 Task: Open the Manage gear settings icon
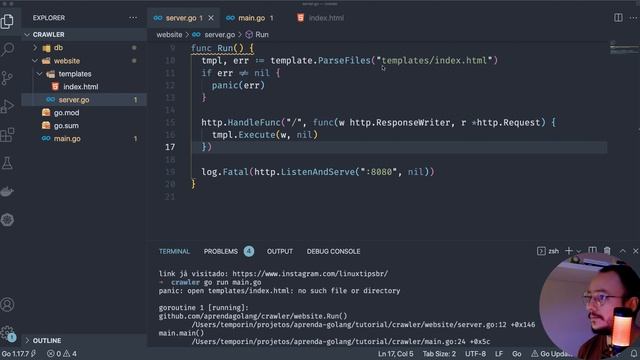coord(7,333)
